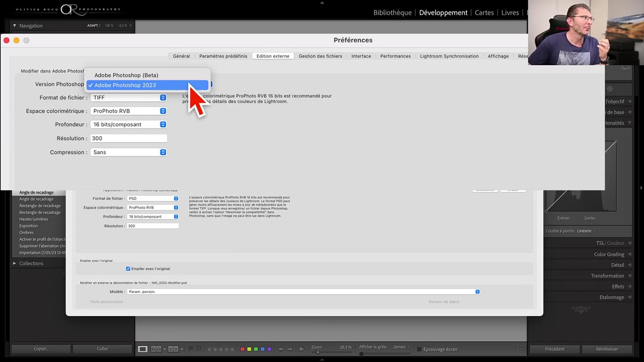Click the Précédent button
The image size is (644, 362).
point(555,349)
